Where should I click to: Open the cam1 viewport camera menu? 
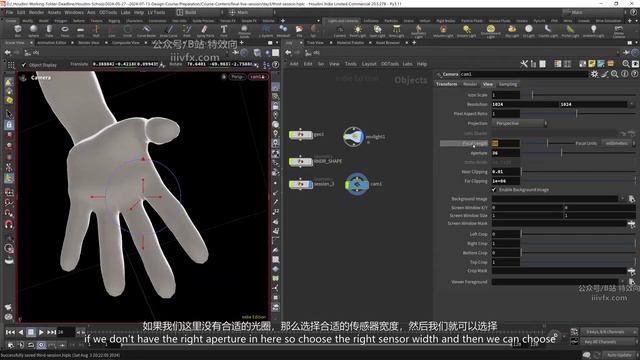[258, 77]
